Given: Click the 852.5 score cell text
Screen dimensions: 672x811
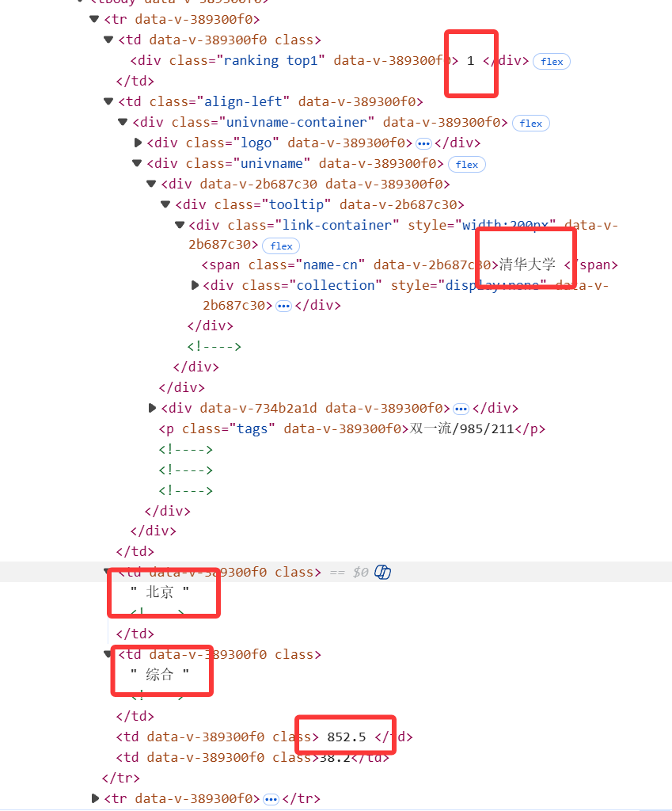Looking at the screenshot, I should 347,737.
